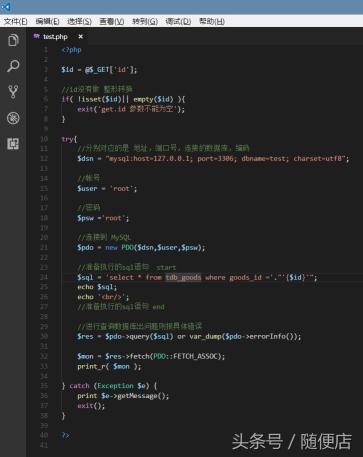The image size is (363, 457).
Task: Click the $user = 'root' line
Action: [107, 189]
